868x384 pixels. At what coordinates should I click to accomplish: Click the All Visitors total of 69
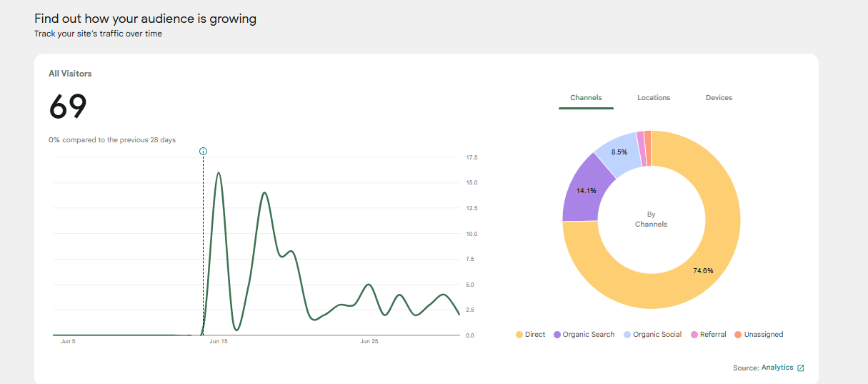tap(68, 107)
